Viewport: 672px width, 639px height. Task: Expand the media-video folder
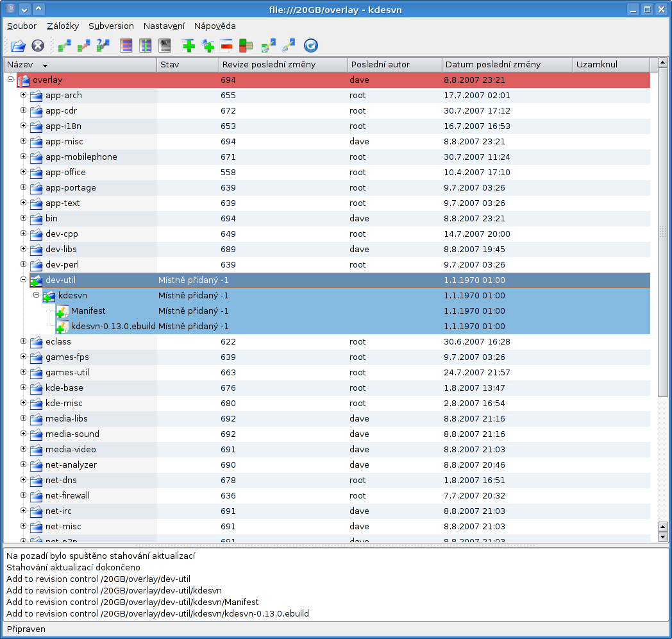tap(24, 449)
